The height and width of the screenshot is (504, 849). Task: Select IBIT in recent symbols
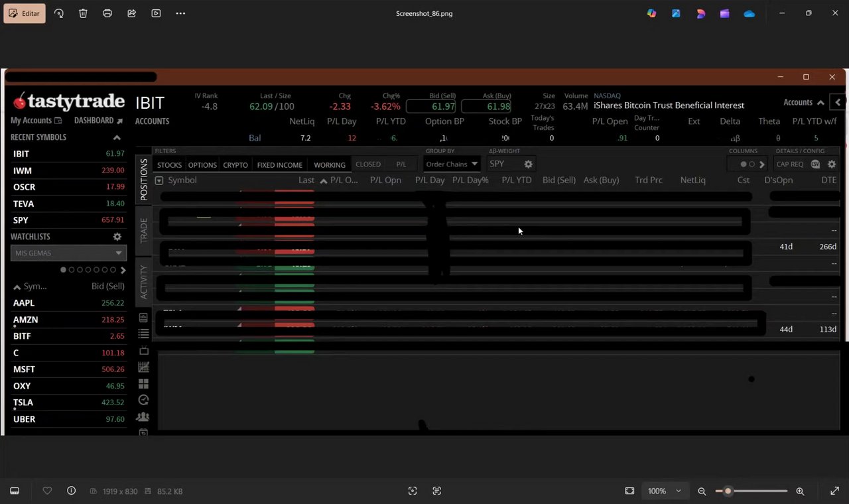point(68,154)
